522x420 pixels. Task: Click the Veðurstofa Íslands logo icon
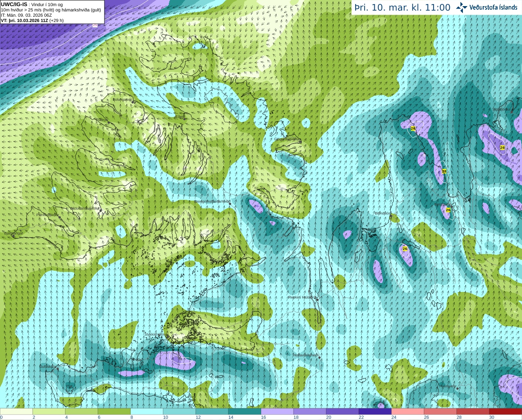[x=462, y=7]
